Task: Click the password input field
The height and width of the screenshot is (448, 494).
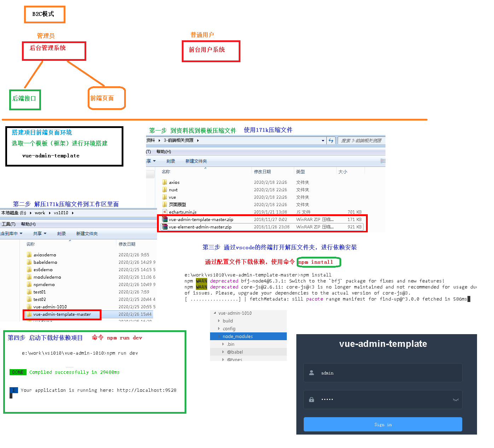Action: 383,400
